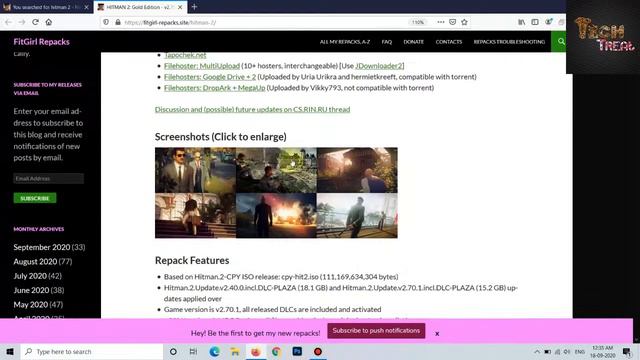The height and width of the screenshot is (360, 640).
Task: Open Filehosters: DropArk + MegaUp link
Action: [214, 88]
